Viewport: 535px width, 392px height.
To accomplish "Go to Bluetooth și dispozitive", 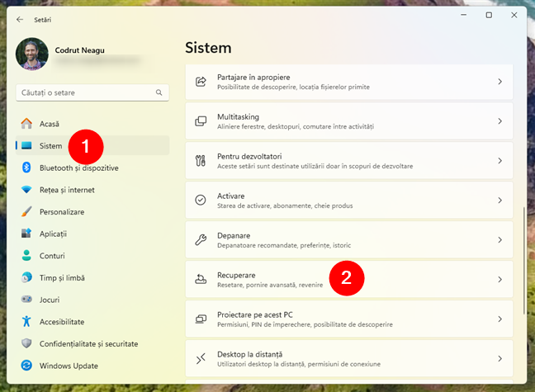I will tap(92, 168).
